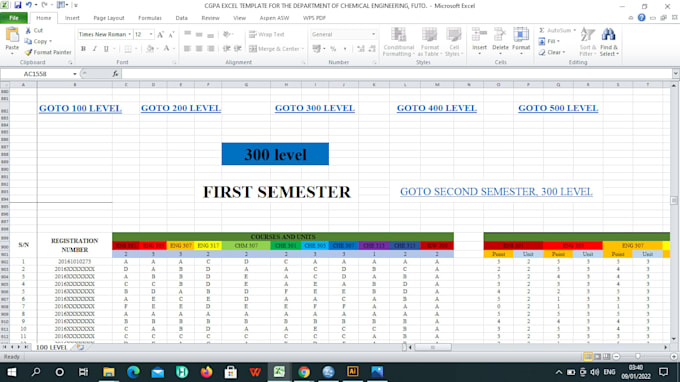This screenshot has width=680, height=382.
Task: Open Excel Help question mark
Action: click(641, 18)
